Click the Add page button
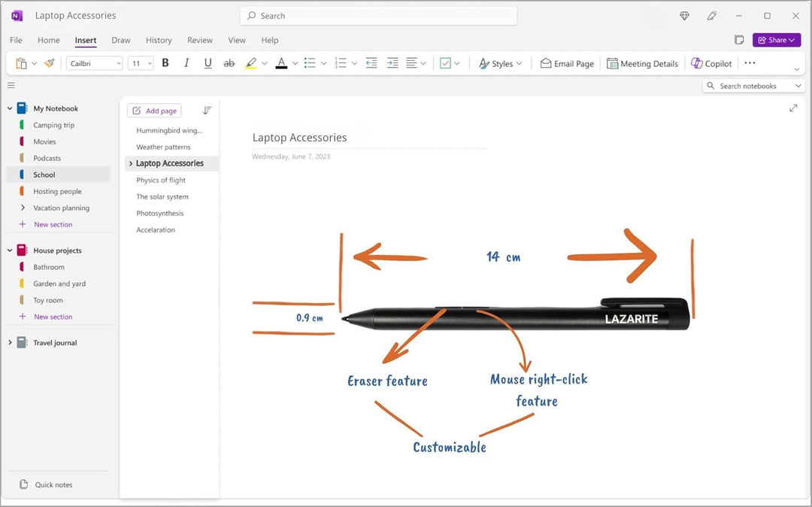 (x=154, y=111)
